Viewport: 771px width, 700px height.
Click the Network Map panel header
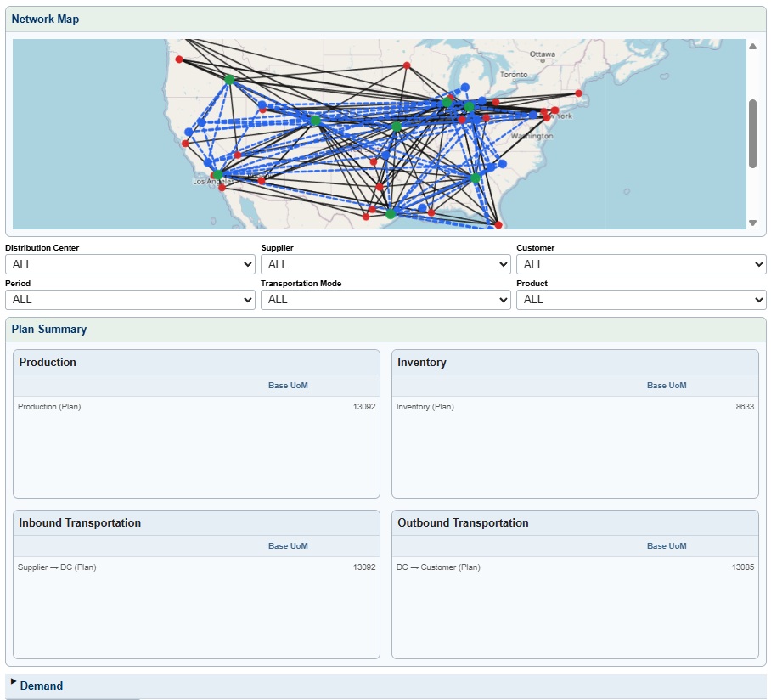coord(46,19)
